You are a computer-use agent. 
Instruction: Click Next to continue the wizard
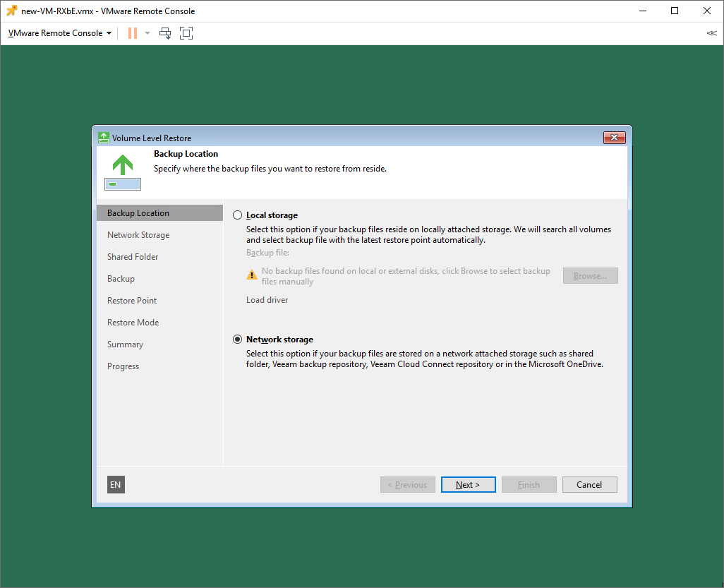(x=468, y=484)
